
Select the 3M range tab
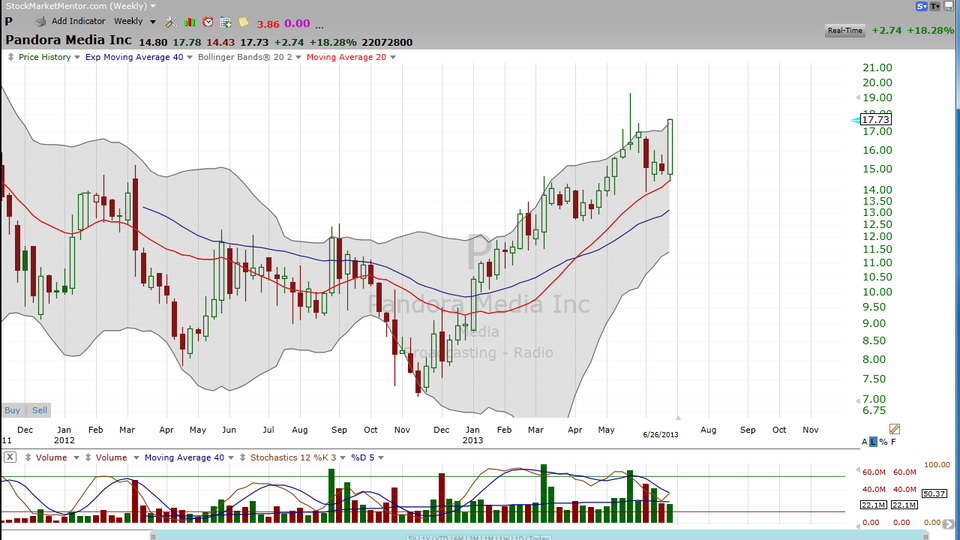point(473,538)
